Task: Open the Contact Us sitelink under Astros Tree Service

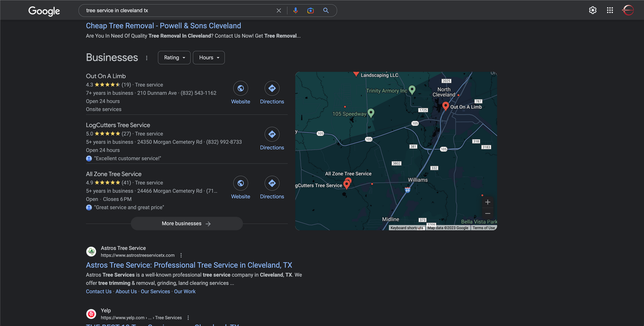Action: pyautogui.click(x=98, y=291)
